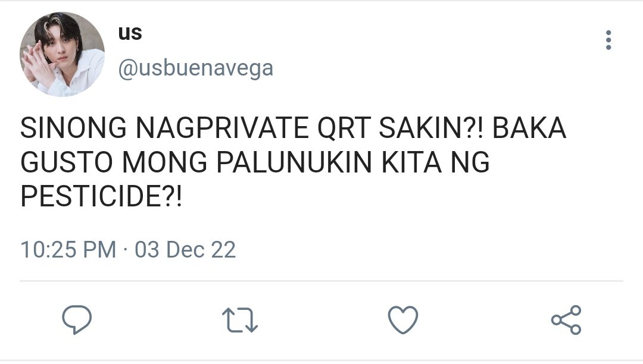Open the profile via display name "us"

[x=130, y=33]
